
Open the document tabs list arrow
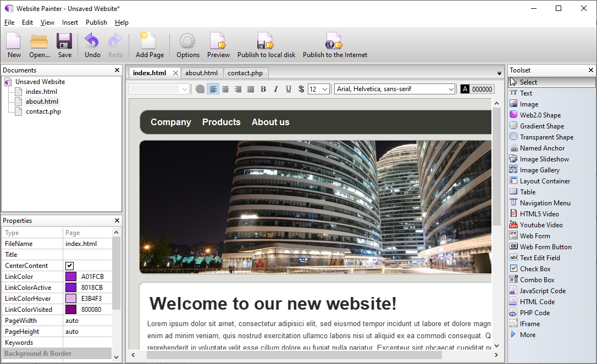499,74
